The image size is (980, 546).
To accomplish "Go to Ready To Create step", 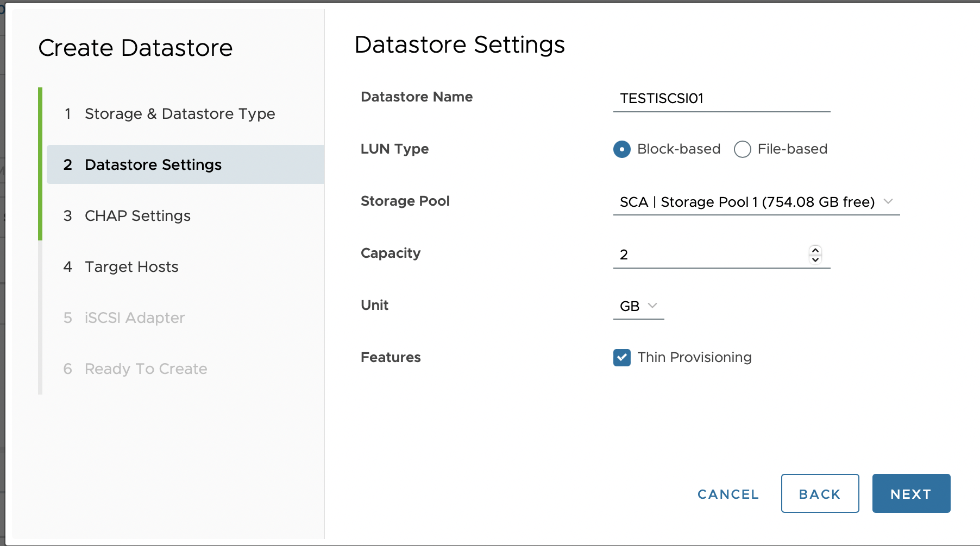I will (146, 369).
